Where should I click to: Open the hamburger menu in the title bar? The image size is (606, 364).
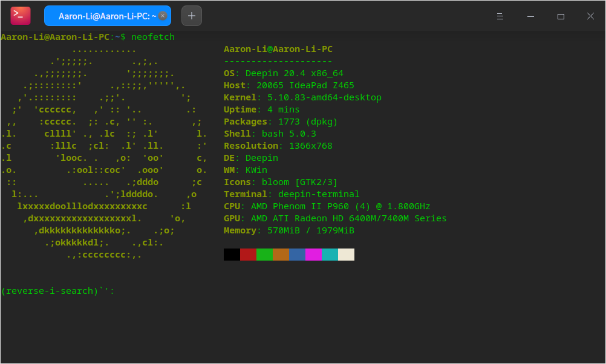[x=500, y=16]
